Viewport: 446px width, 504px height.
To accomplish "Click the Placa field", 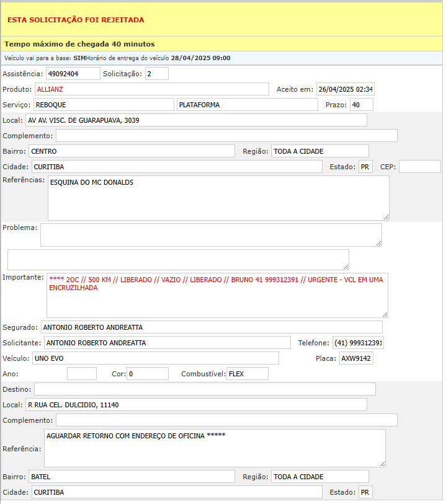I will [356, 358].
